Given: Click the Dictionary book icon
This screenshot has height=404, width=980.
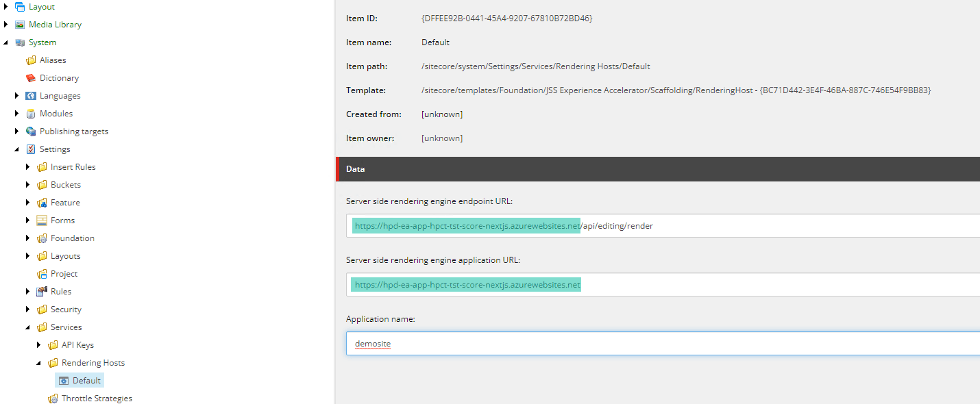Looking at the screenshot, I should 38,77.
